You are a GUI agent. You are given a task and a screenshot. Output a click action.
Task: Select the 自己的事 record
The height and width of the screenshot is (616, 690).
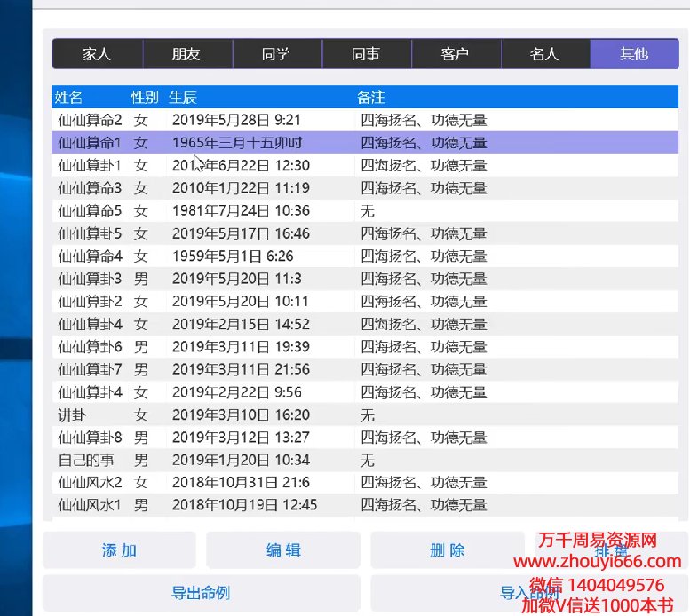(90, 460)
